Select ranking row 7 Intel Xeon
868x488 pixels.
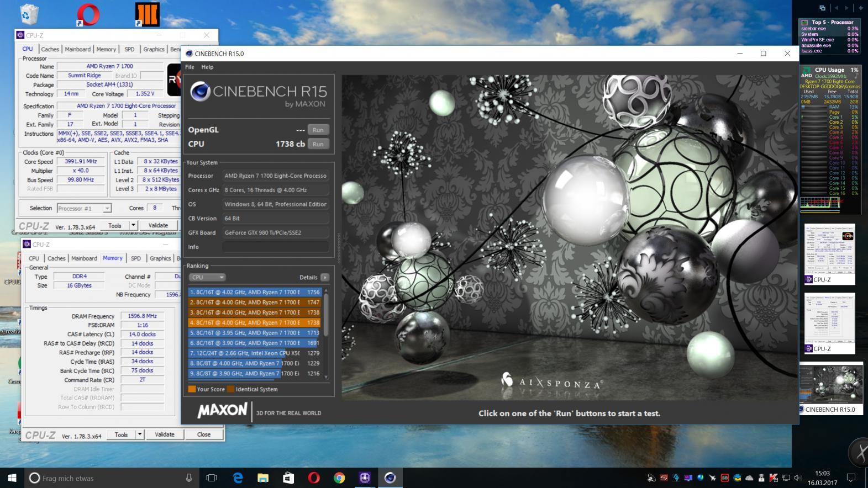click(255, 353)
